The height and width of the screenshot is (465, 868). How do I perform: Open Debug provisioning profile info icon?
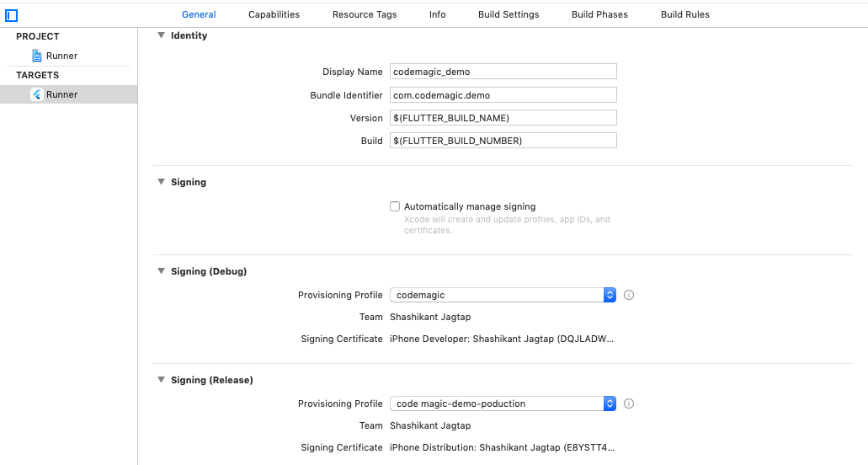pos(629,295)
